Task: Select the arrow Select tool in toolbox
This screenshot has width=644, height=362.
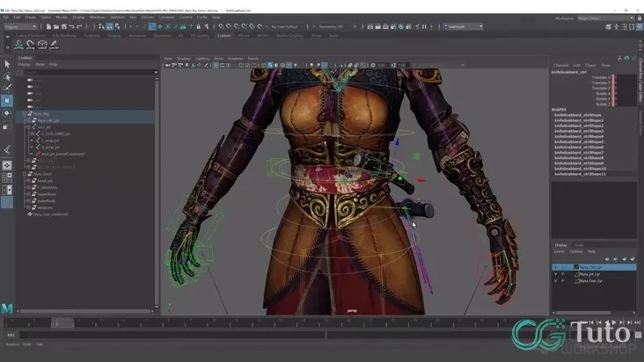Action: point(7,64)
